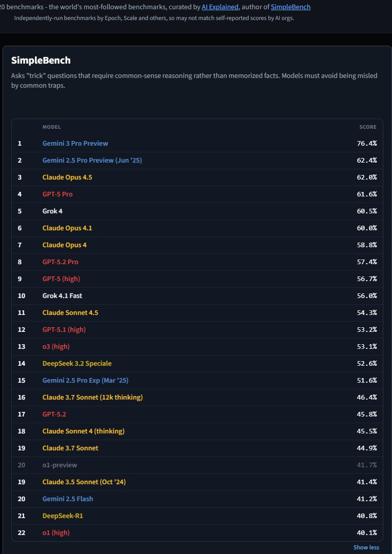The width and height of the screenshot is (392, 554).
Task: Open the AI Explained link
Action: tap(220, 7)
